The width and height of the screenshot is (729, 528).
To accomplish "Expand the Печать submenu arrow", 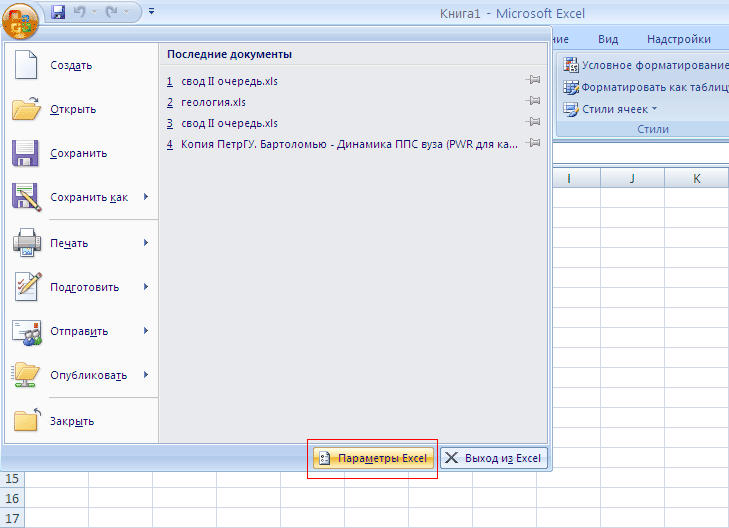I will [146, 243].
